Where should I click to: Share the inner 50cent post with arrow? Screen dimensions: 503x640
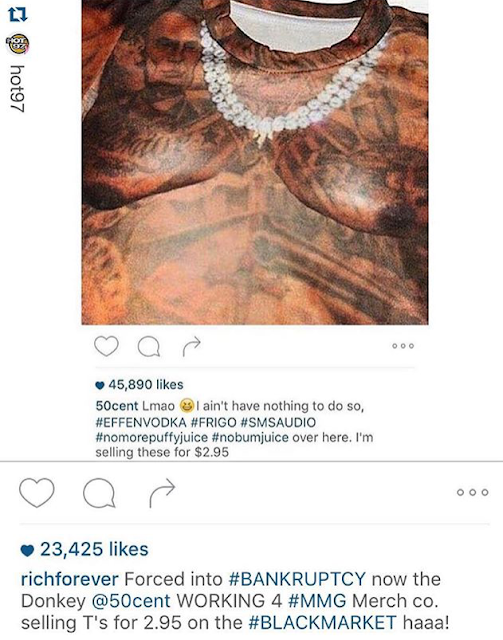[191, 346]
